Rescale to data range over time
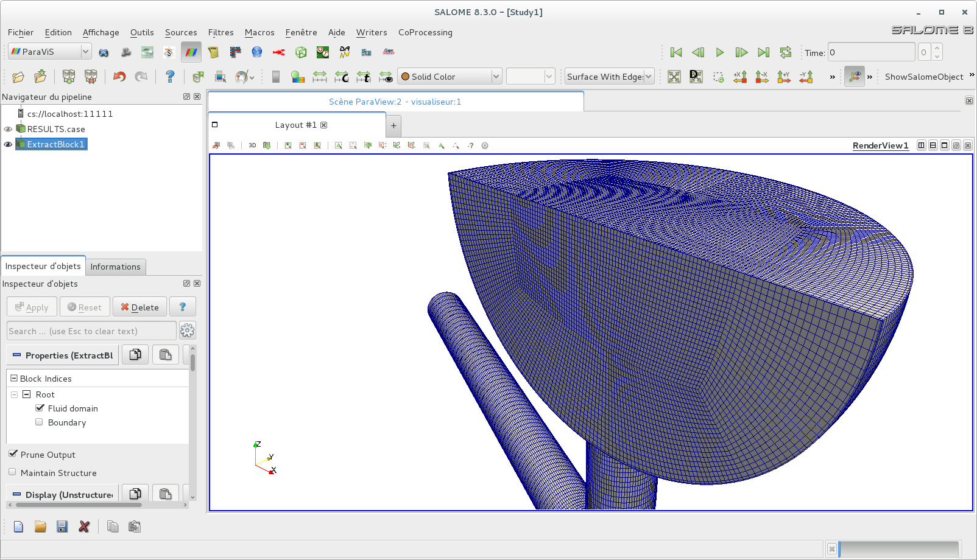This screenshot has height=560, width=977. (364, 77)
